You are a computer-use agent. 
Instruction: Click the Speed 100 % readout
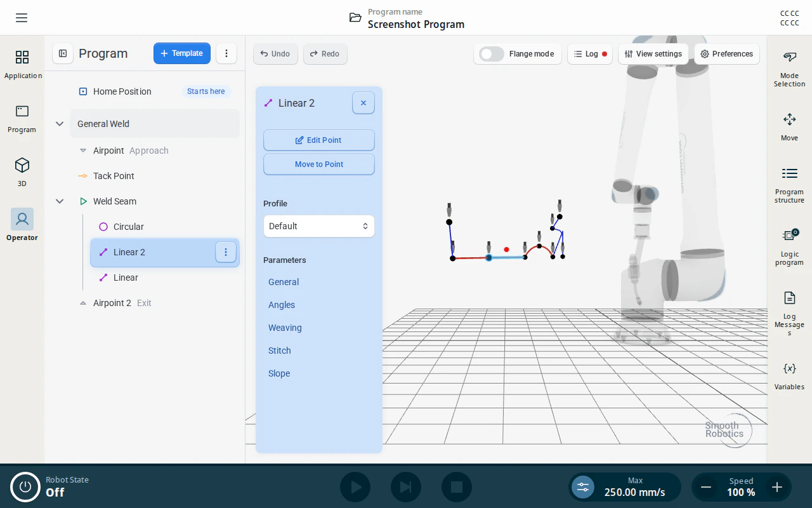tap(741, 487)
